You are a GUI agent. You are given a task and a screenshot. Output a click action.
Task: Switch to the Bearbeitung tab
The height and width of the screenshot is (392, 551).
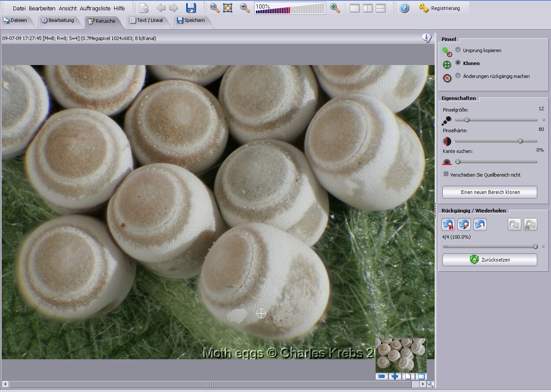[x=60, y=20]
